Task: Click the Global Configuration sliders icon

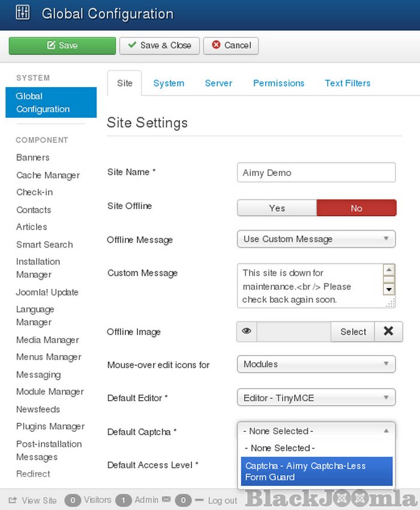Action: pyautogui.click(x=22, y=13)
